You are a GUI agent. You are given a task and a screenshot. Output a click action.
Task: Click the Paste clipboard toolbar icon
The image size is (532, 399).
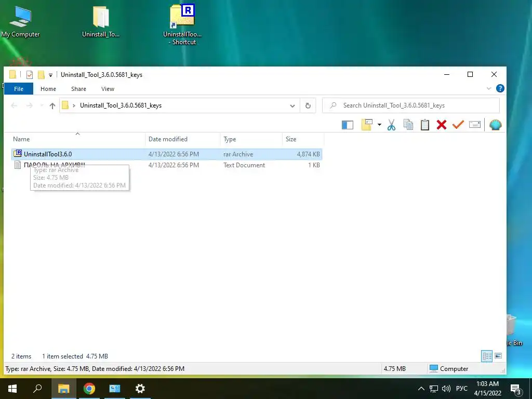pyautogui.click(x=425, y=125)
